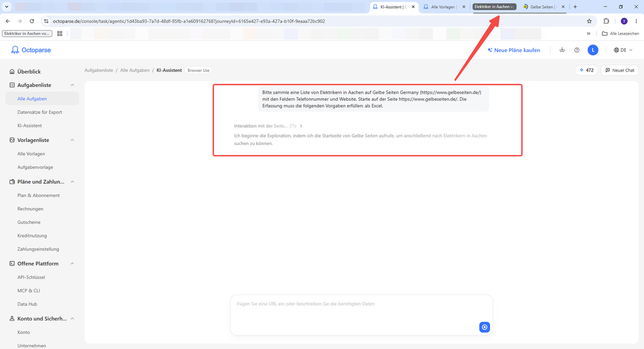Click the blue stop button in chat input

tap(485, 327)
